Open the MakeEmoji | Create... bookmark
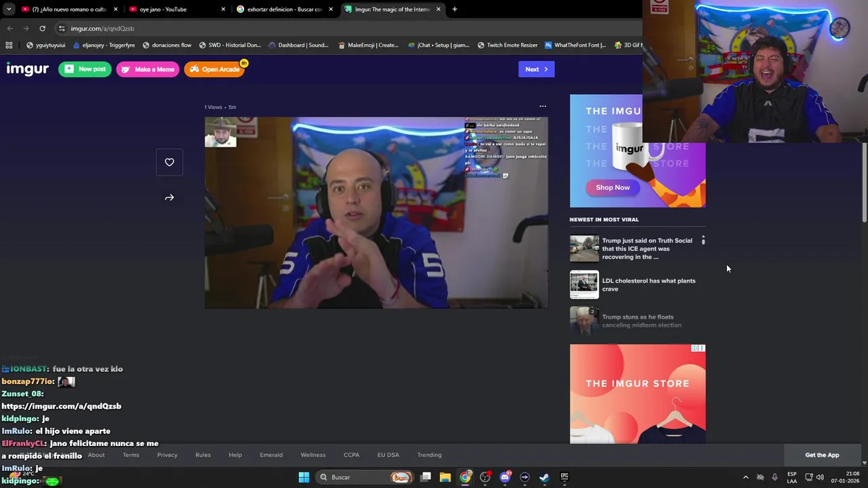This screenshot has height=488, width=868. click(x=368, y=45)
